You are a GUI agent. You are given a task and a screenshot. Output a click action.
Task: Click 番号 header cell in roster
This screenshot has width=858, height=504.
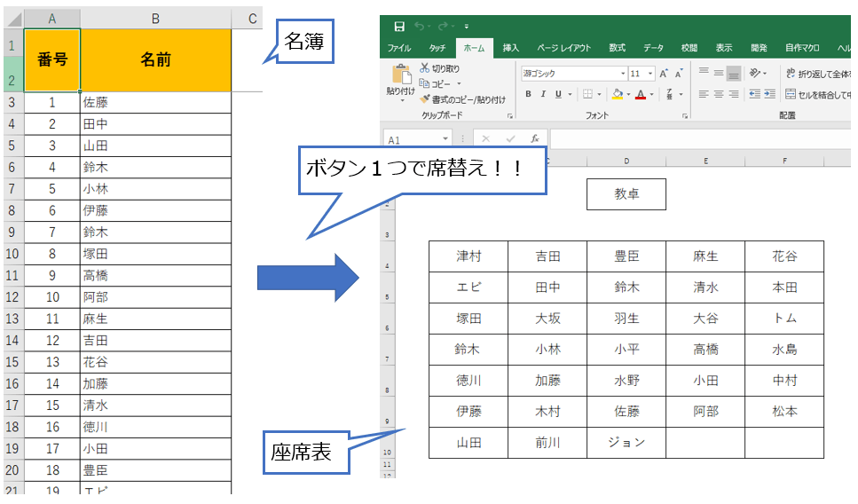click(x=52, y=59)
